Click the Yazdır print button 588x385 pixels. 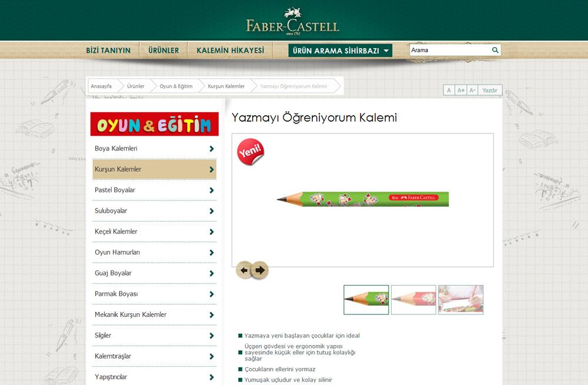point(489,91)
